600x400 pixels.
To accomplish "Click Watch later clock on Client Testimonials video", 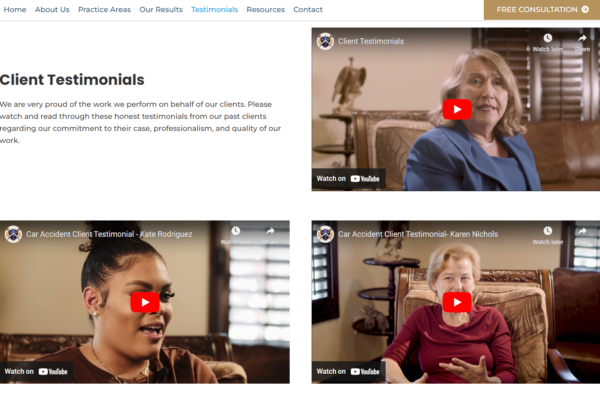I will tap(548, 38).
